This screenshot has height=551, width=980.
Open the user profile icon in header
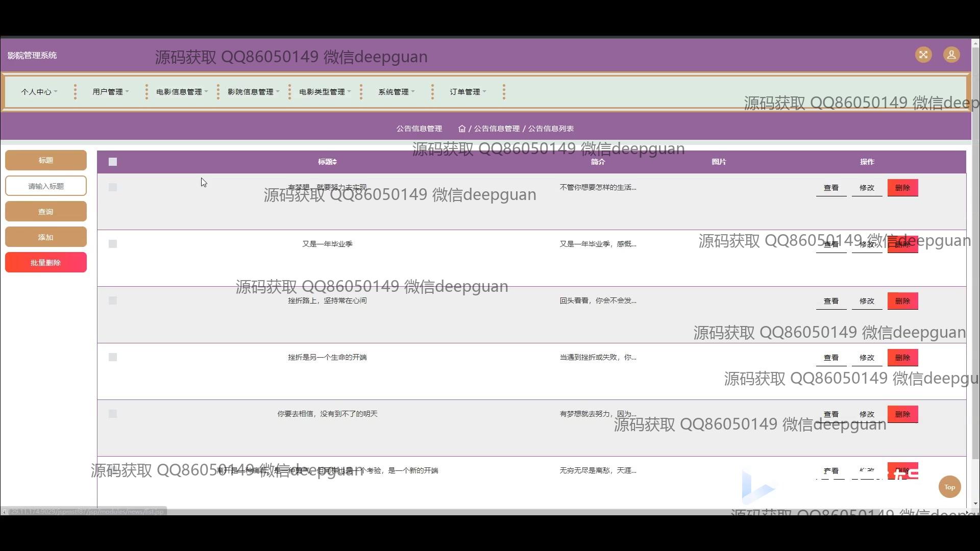[x=951, y=55]
